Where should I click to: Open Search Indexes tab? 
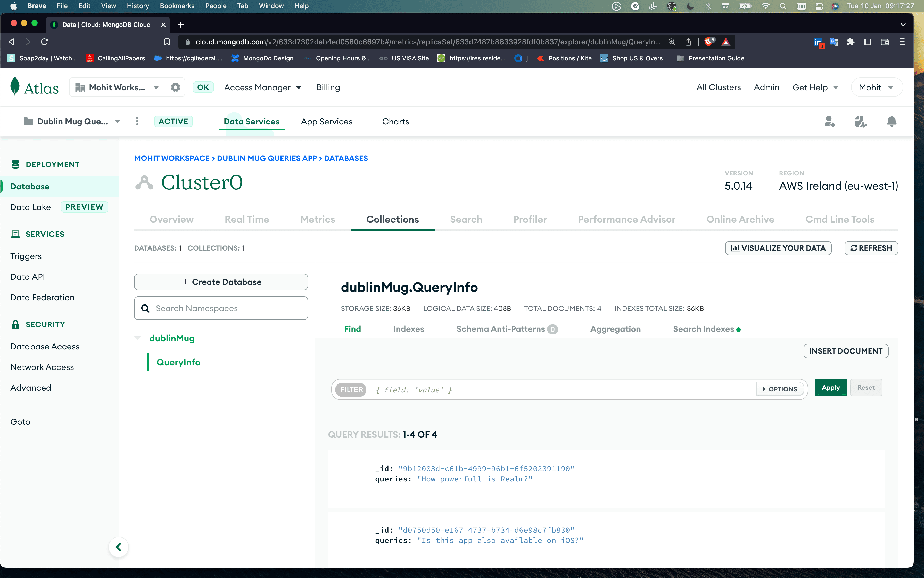(x=707, y=329)
